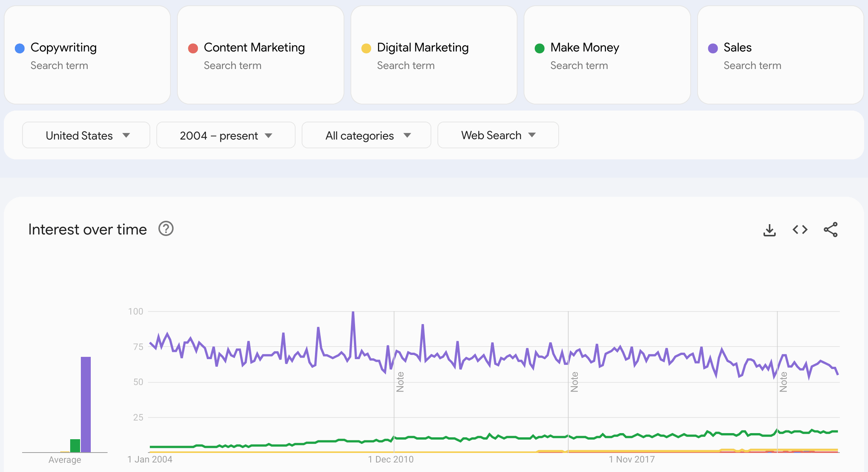Click the red Content Marketing dot

click(x=193, y=48)
